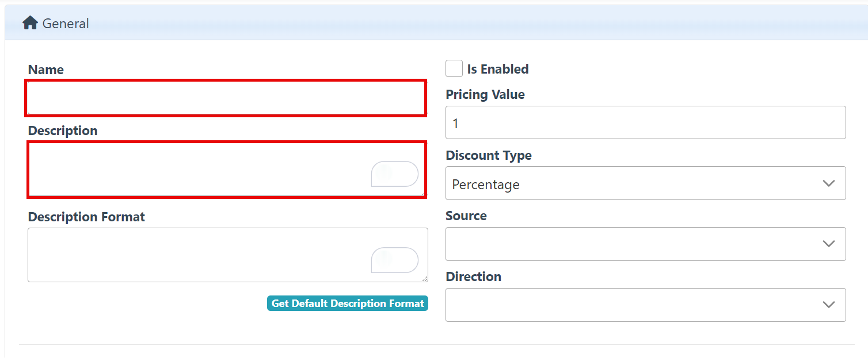Click the chevron arrow in the Source field

[x=829, y=244]
